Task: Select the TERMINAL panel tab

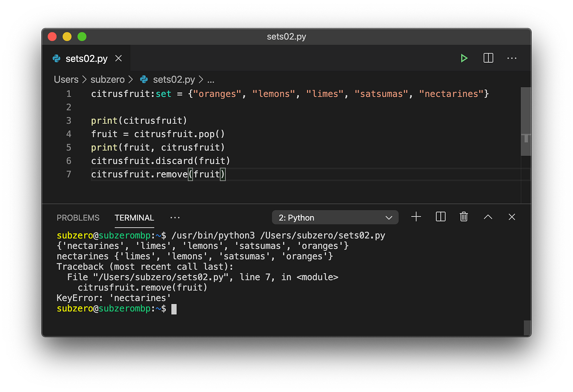Action: [134, 218]
